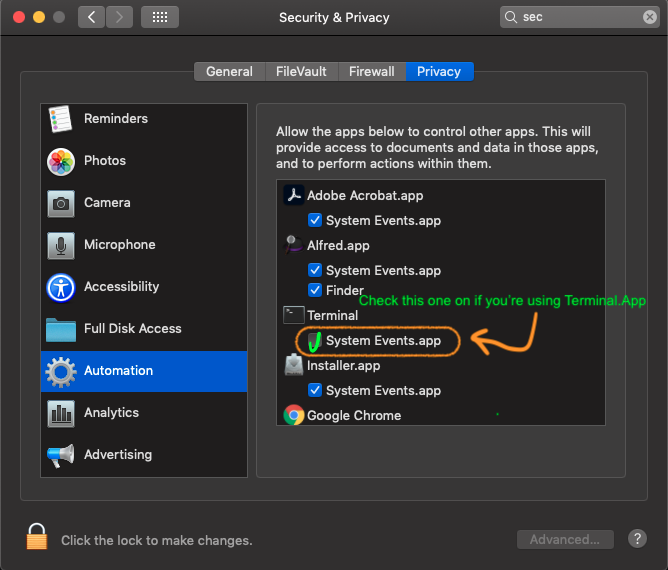Image resolution: width=668 pixels, height=570 pixels.
Task: Click the Alfred app hat icon
Action: click(294, 245)
